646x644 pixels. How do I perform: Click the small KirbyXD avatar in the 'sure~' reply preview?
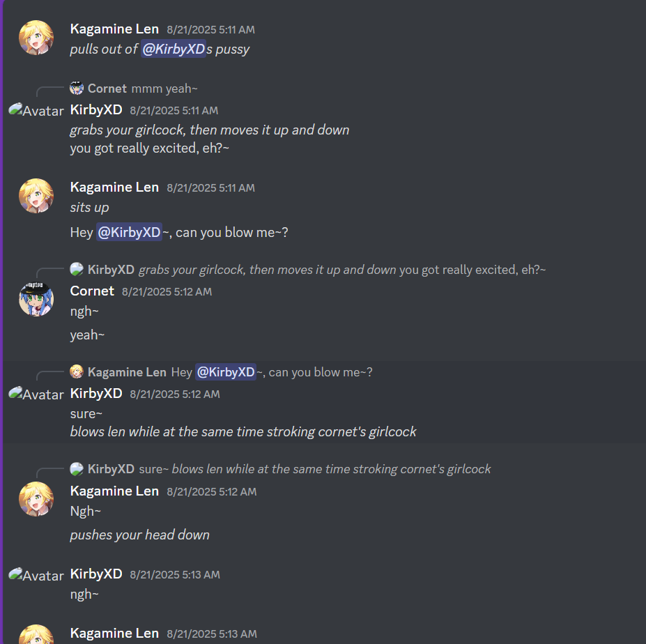tap(77, 469)
